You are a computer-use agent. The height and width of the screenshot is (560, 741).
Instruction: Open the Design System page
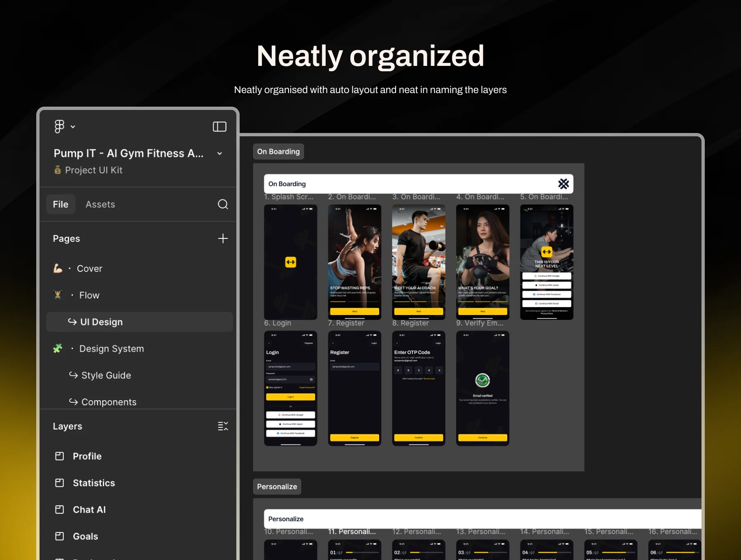point(112,349)
